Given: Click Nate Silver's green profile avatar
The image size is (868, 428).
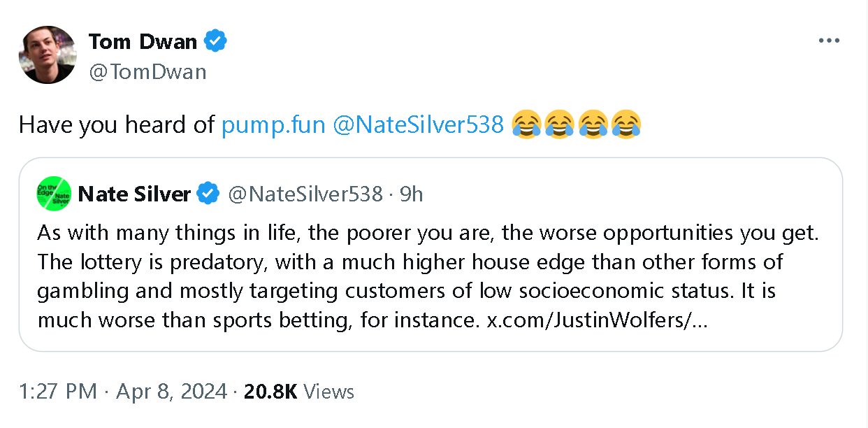Looking at the screenshot, I should (x=55, y=194).
